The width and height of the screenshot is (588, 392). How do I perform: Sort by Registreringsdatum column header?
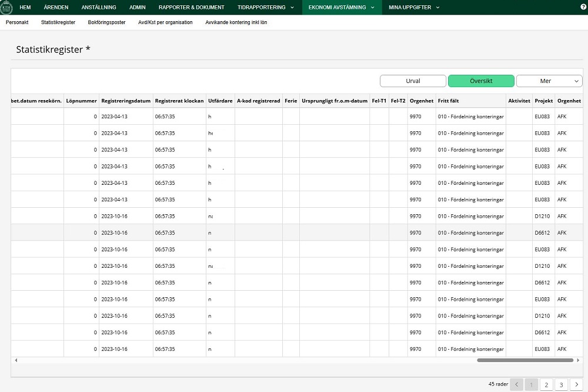(x=126, y=101)
